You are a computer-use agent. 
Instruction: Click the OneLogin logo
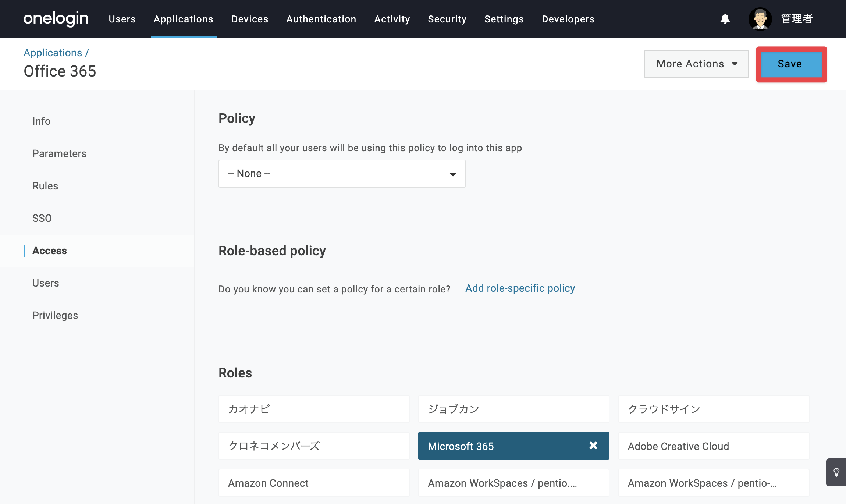[56, 19]
